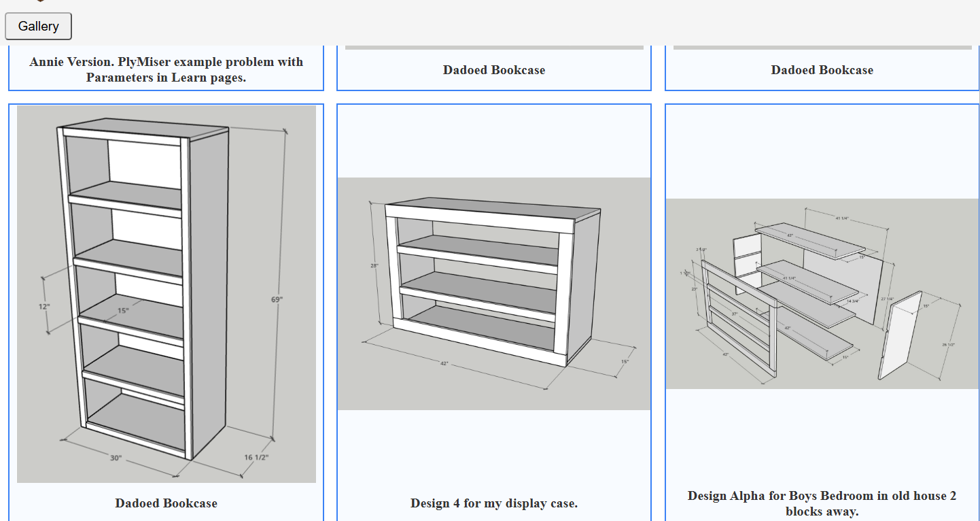Open the Design 4 display case thumbnail
Viewport: 980px width, 521px height.
(x=494, y=294)
